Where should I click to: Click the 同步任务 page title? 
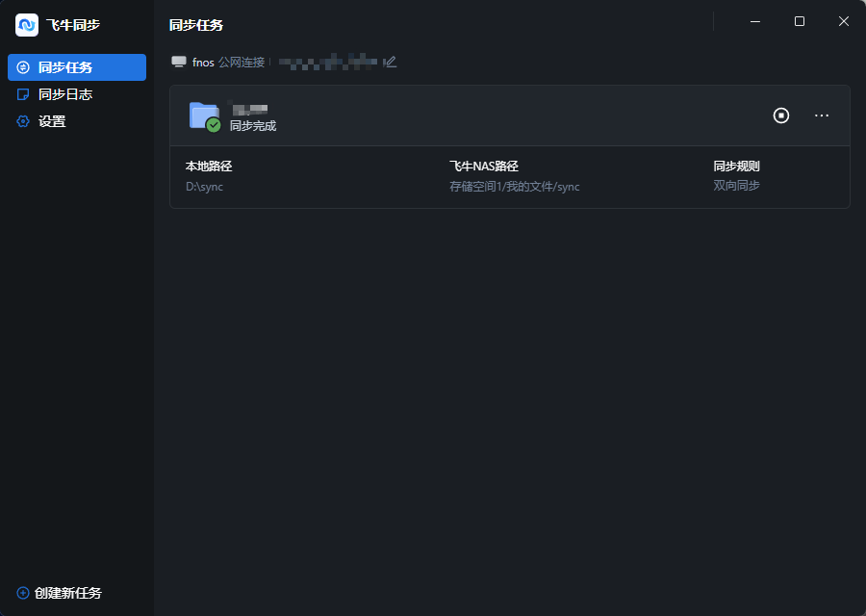(196, 25)
